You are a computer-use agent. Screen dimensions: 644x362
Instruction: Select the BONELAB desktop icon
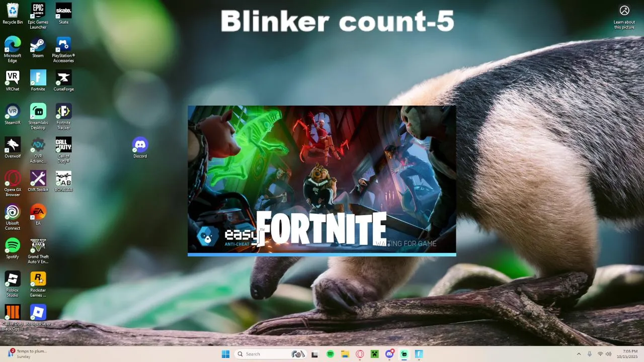pyautogui.click(x=63, y=181)
